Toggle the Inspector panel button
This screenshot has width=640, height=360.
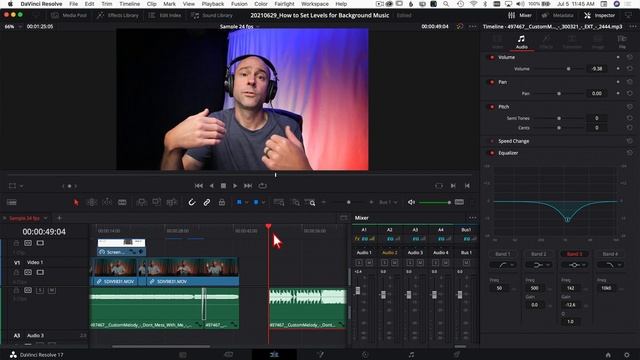click(x=599, y=16)
